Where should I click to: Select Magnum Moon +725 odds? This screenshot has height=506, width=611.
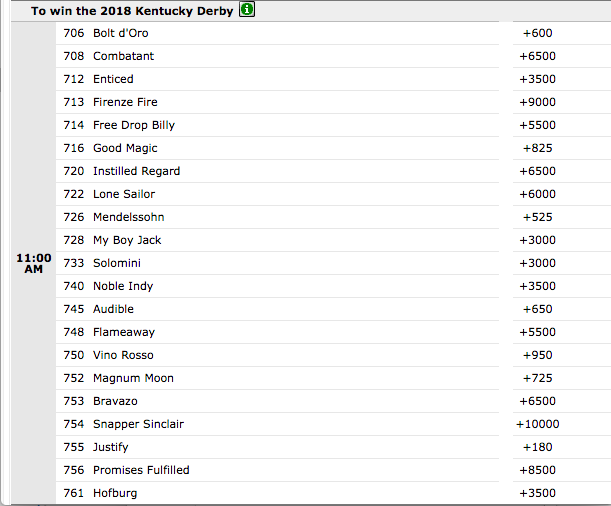pos(537,378)
